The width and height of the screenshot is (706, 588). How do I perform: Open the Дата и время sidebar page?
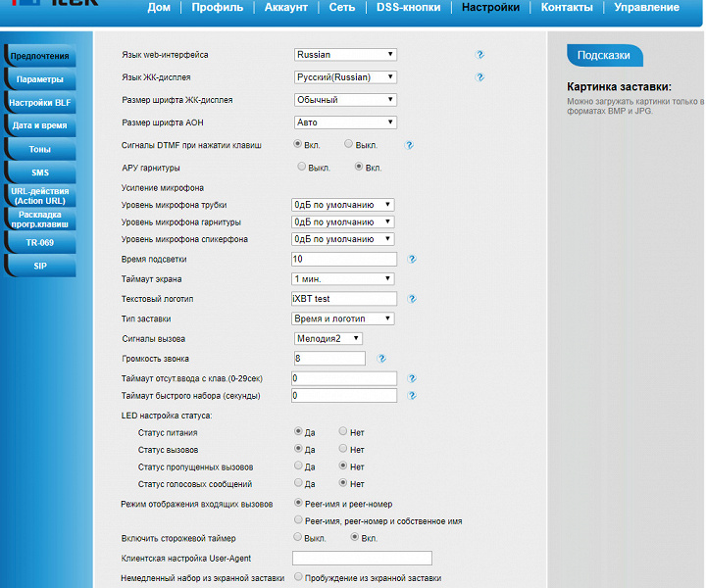coord(39,125)
